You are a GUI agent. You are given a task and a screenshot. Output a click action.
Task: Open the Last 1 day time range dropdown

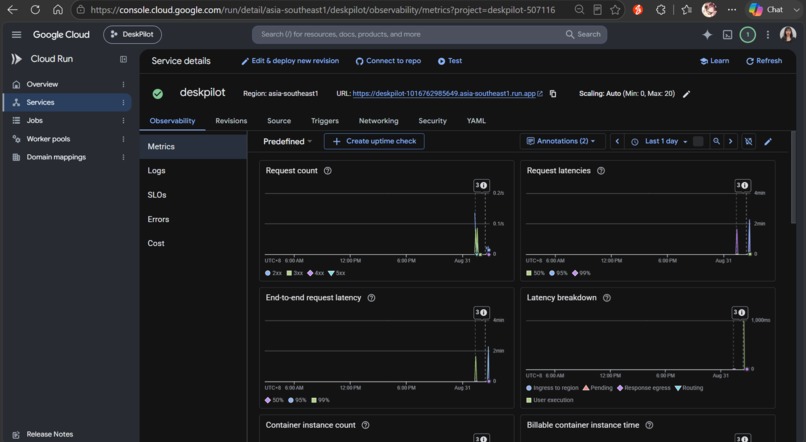point(660,141)
